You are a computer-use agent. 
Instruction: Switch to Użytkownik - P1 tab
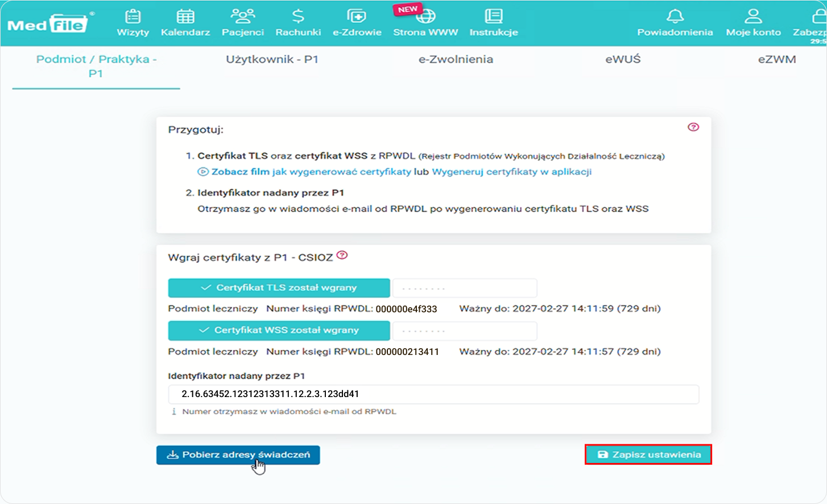272,59
